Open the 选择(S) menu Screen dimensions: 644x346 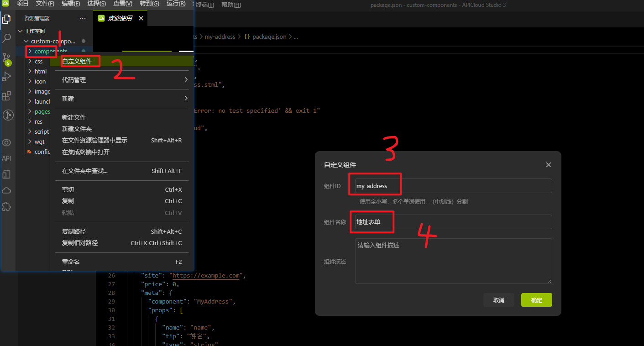[x=97, y=4]
